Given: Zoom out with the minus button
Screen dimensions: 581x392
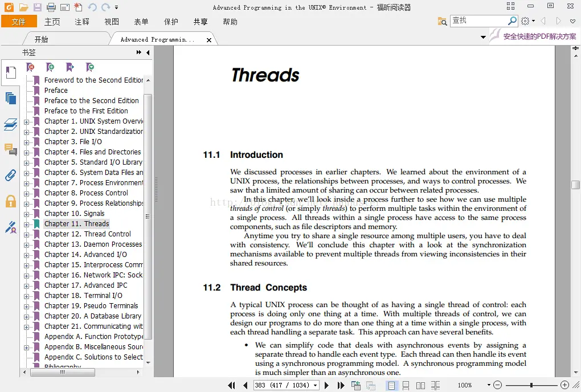Looking at the screenshot, I should (x=498, y=385).
